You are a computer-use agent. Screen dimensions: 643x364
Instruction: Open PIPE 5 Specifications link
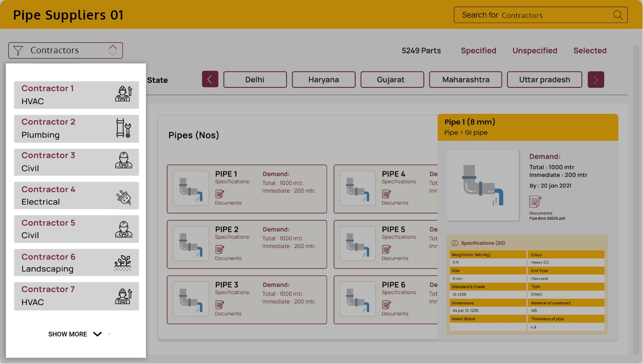pyautogui.click(x=399, y=237)
